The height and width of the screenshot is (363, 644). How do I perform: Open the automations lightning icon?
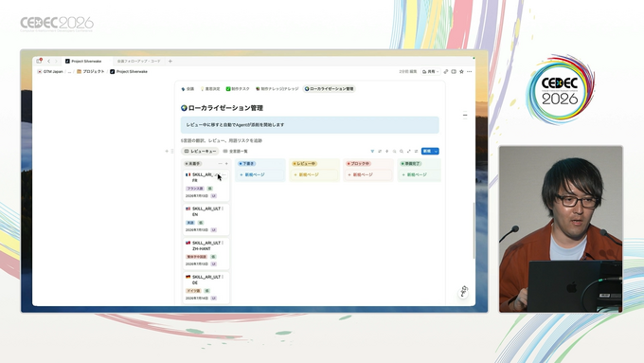[x=387, y=152]
